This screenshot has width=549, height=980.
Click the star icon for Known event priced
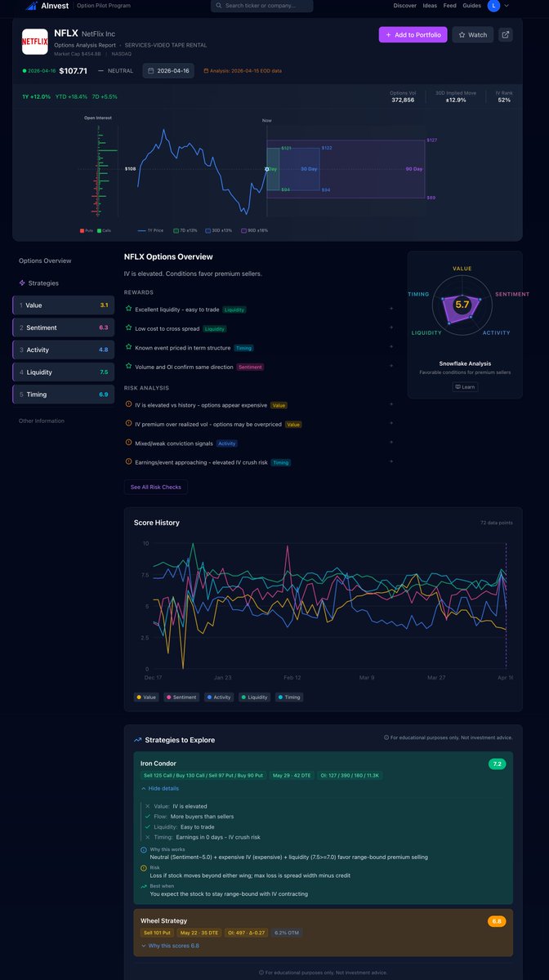click(128, 347)
